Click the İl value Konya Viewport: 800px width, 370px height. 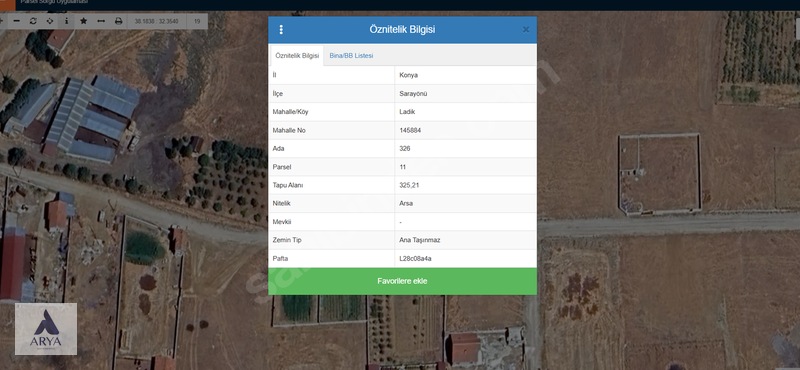409,76
